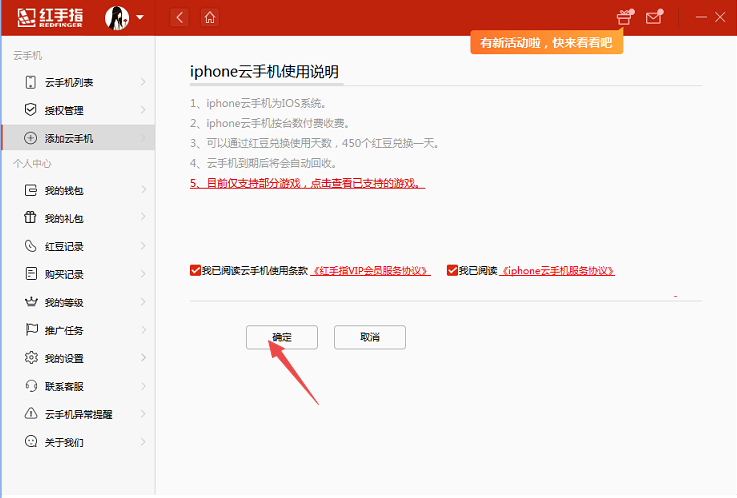The image size is (737, 498).
Task: Click the warning triangle icon for 云手机异常提醒
Action: coord(31,413)
